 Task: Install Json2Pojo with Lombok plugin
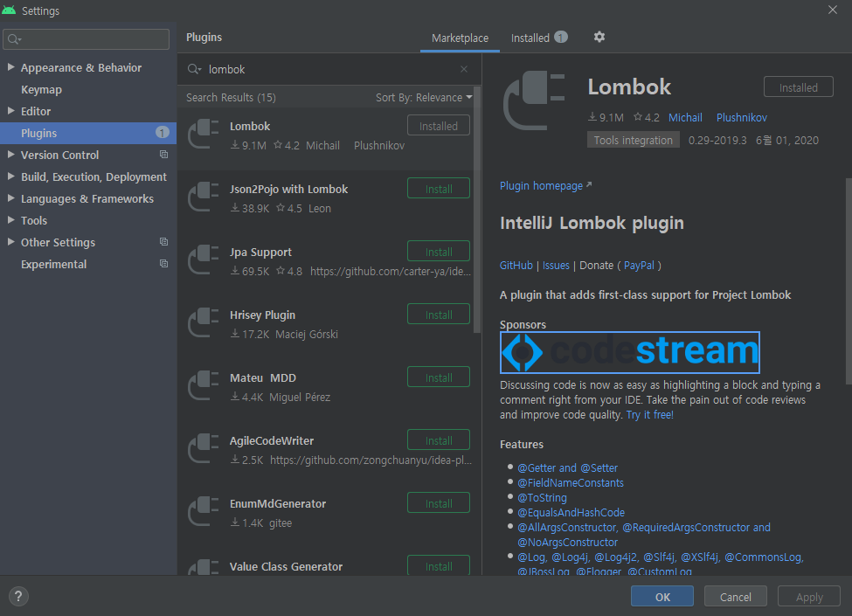click(439, 189)
